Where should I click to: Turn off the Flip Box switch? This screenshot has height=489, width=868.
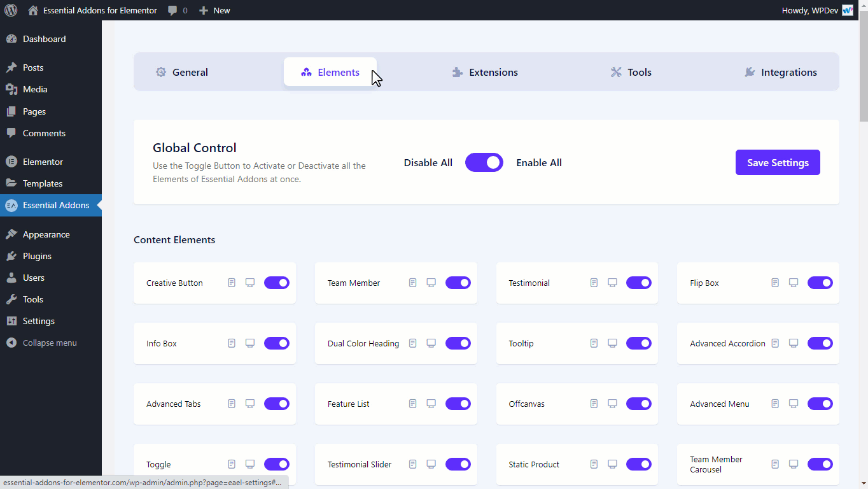(820, 283)
